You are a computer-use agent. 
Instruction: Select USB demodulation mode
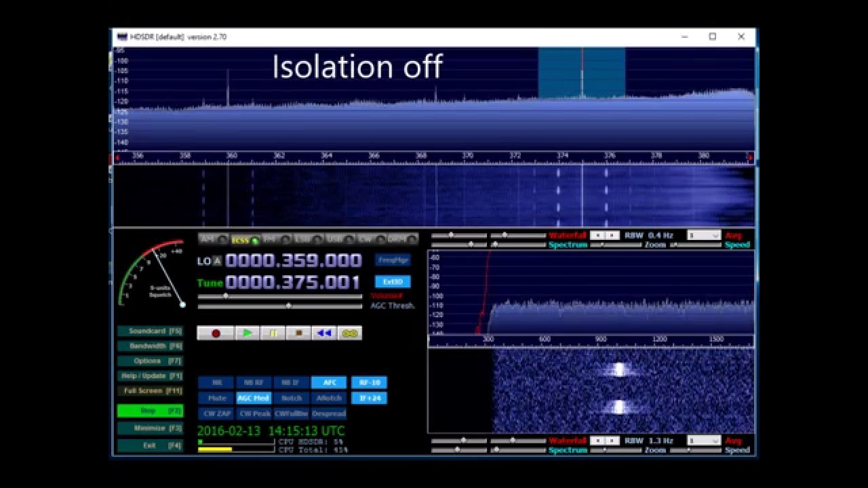(x=339, y=239)
